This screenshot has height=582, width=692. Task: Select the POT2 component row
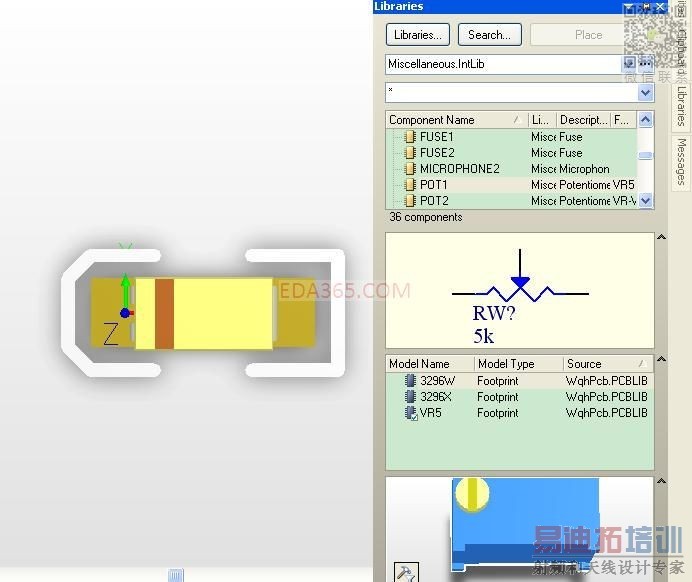pos(511,201)
